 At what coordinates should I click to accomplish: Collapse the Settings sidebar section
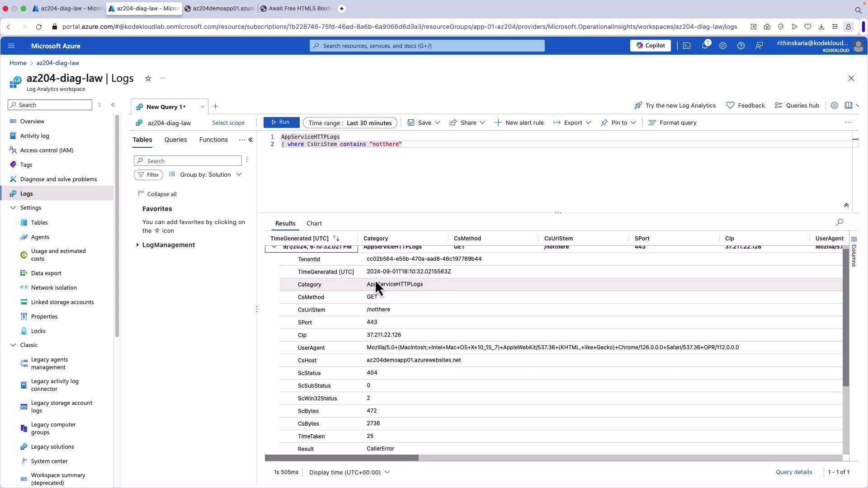(13, 208)
